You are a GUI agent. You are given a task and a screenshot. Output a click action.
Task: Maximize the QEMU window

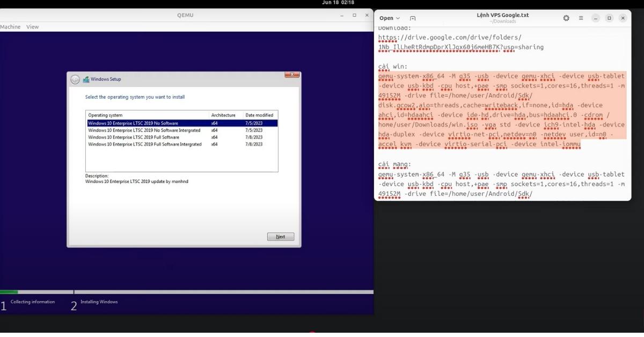(354, 16)
